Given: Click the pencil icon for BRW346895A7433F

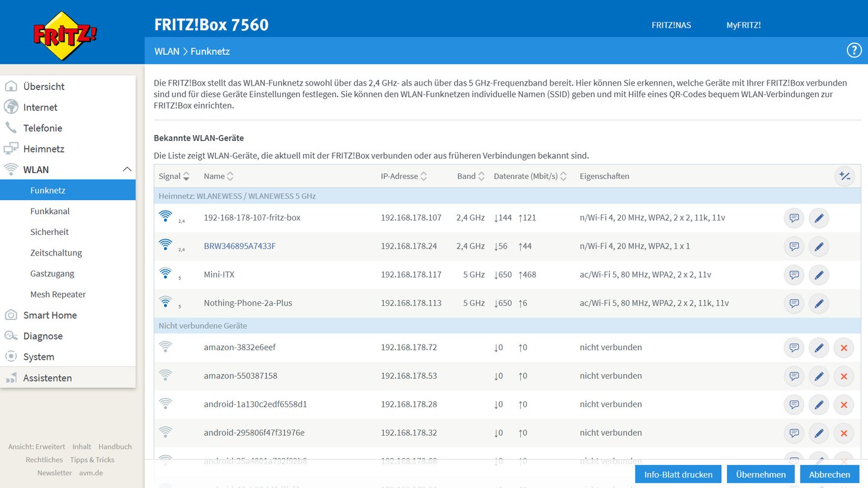Looking at the screenshot, I should pyautogui.click(x=819, y=246).
